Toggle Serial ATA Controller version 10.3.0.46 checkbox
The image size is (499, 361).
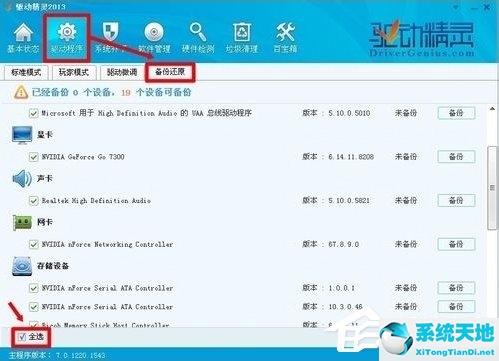pyautogui.click(x=33, y=307)
